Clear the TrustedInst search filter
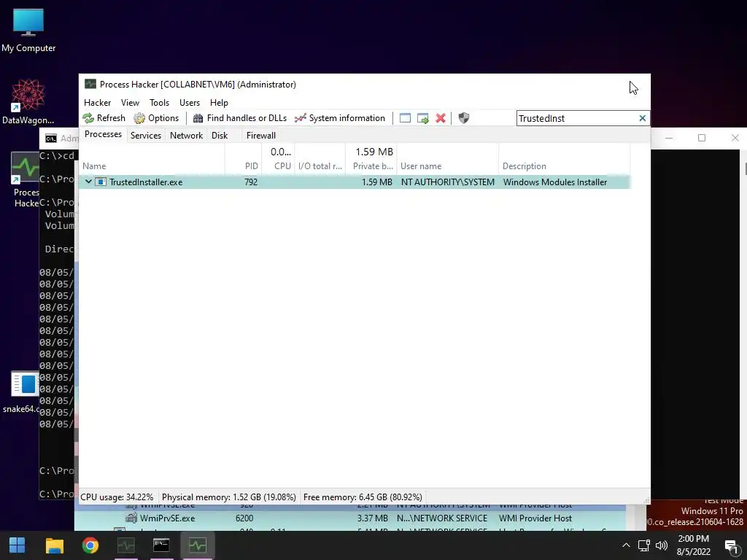Image resolution: width=747 pixels, height=560 pixels. click(642, 118)
